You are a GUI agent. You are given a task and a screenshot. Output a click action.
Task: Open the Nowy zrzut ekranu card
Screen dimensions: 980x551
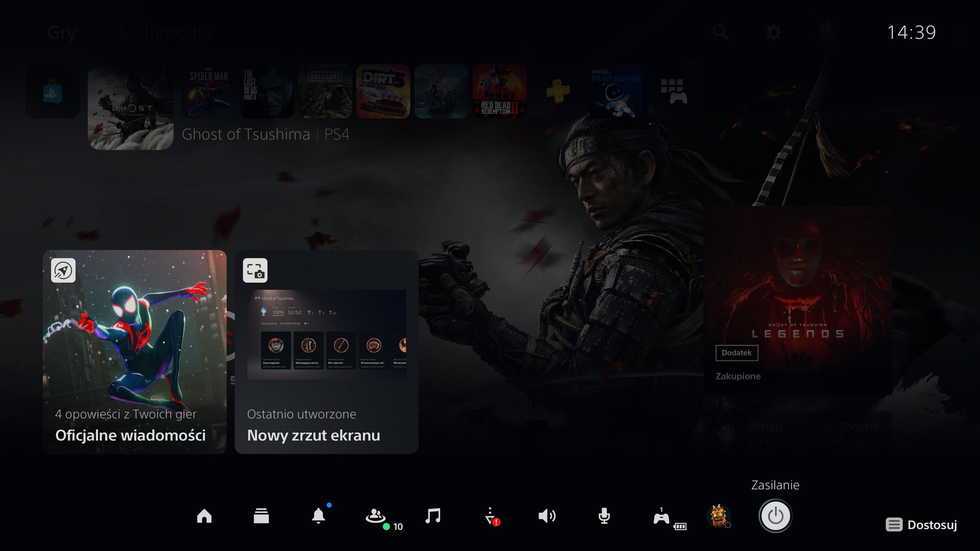327,352
